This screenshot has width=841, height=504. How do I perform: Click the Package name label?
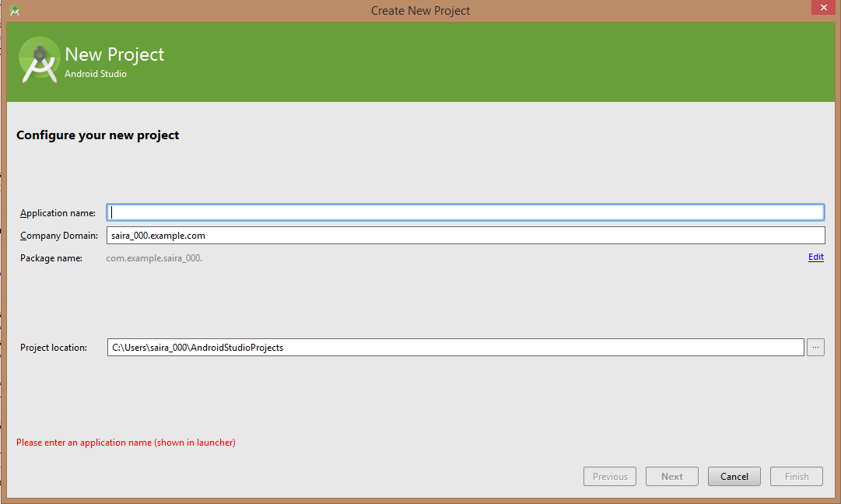pyautogui.click(x=51, y=257)
